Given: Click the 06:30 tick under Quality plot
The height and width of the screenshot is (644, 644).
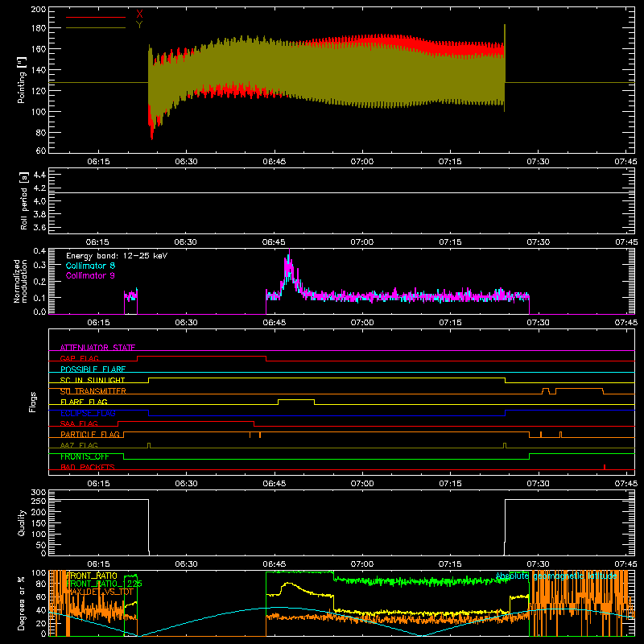Looking at the screenshot, I should [x=187, y=564].
